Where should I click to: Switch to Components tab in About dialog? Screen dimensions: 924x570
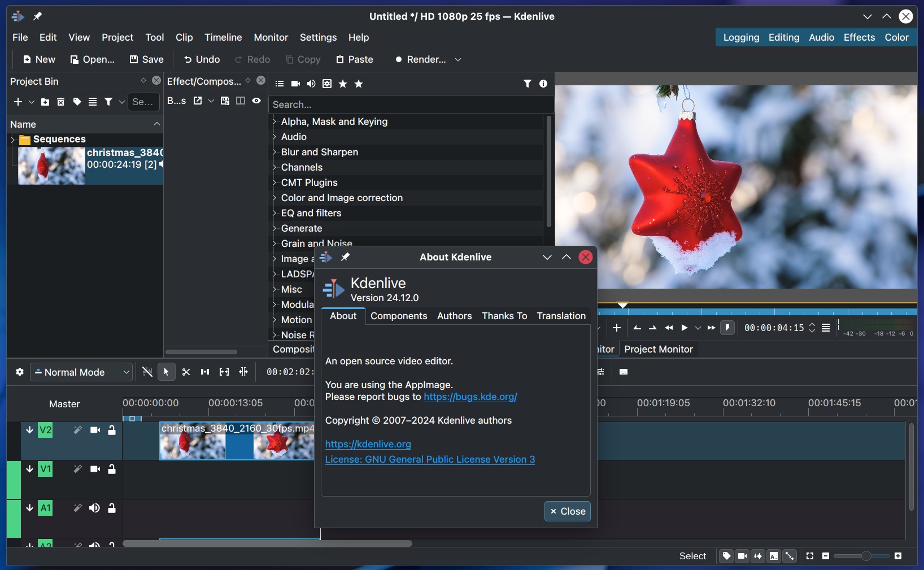pyautogui.click(x=399, y=316)
